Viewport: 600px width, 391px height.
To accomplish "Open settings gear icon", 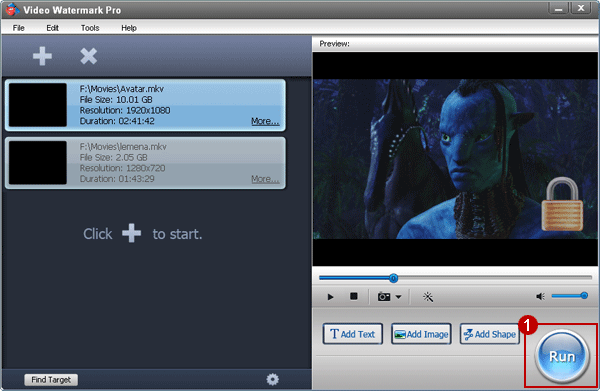I will [x=272, y=379].
